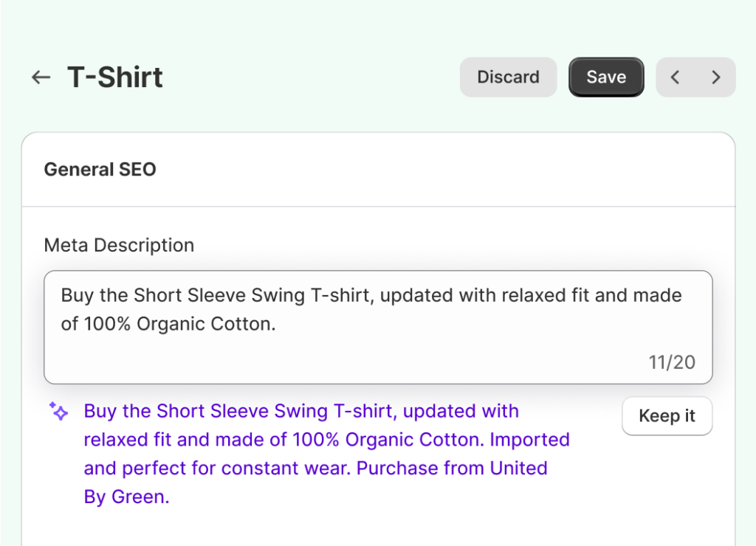This screenshot has height=546, width=756.
Task: Save the T-Shirt SEO changes
Action: (606, 77)
